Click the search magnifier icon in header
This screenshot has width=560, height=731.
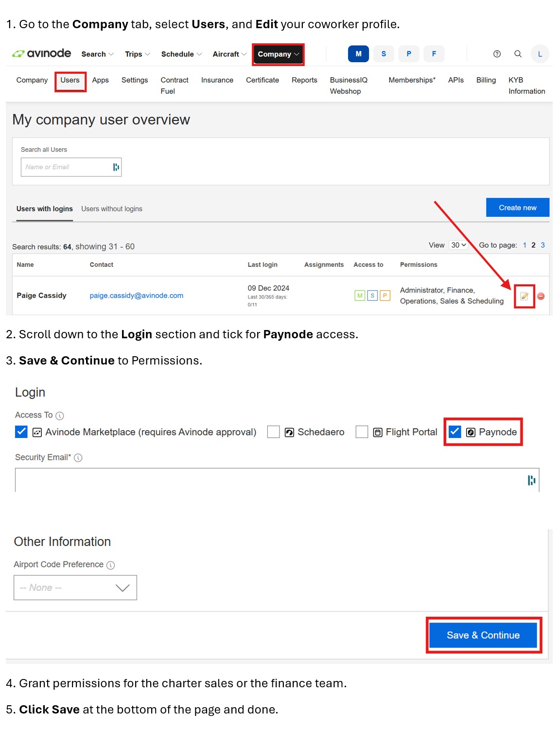[x=518, y=54]
